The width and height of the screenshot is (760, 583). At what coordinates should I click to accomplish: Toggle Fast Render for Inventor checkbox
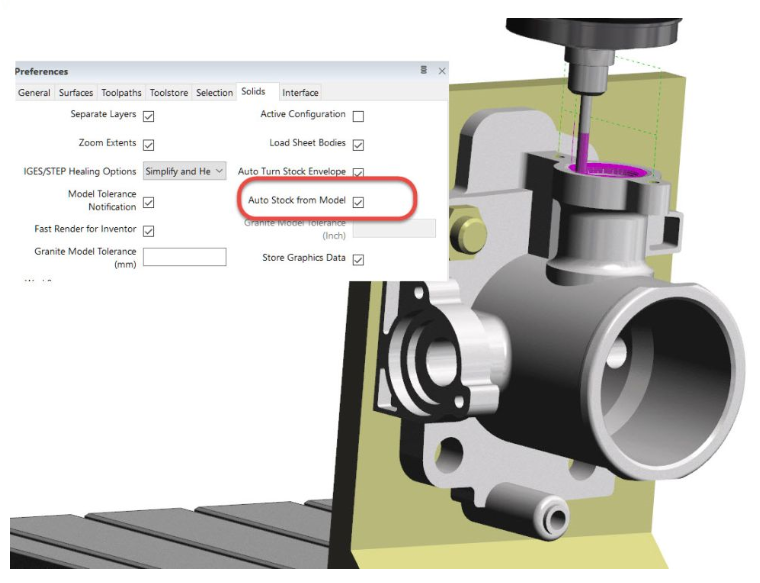(x=148, y=230)
